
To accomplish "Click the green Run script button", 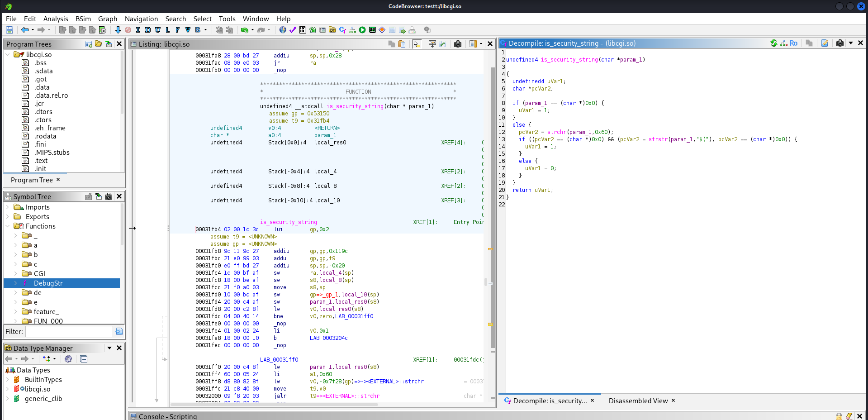I will point(362,30).
